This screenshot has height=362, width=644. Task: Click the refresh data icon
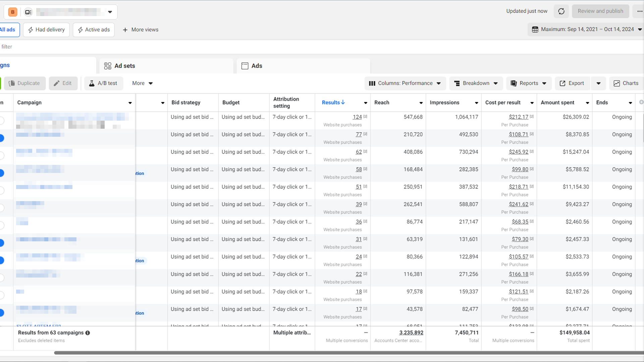[561, 11]
